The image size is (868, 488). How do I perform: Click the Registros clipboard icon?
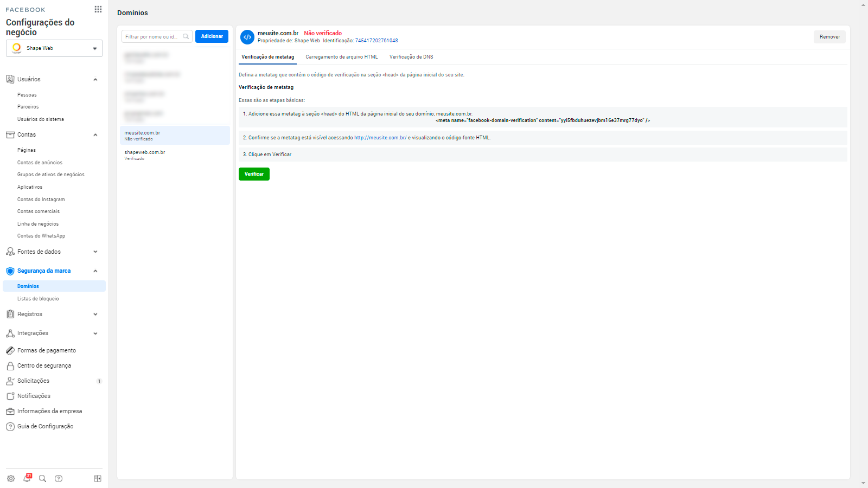(10, 314)
